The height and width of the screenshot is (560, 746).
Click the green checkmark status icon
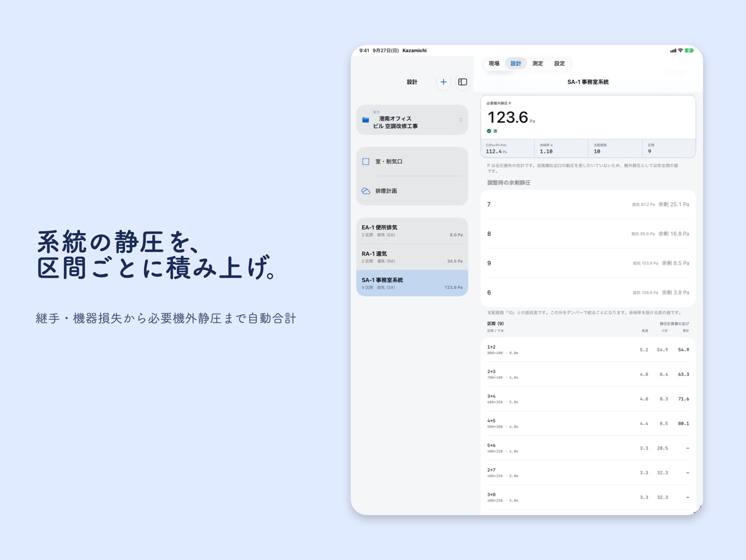click(x=489, y=131)
